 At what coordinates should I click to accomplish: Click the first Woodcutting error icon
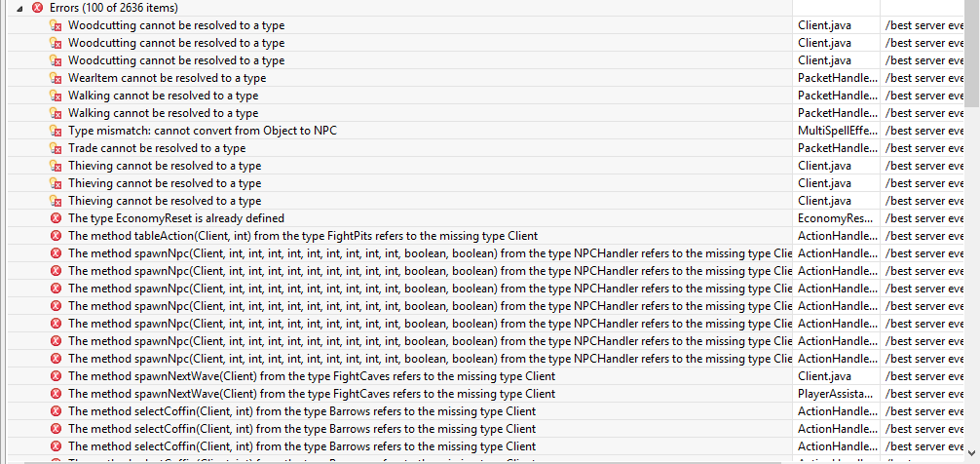[56, 25]
